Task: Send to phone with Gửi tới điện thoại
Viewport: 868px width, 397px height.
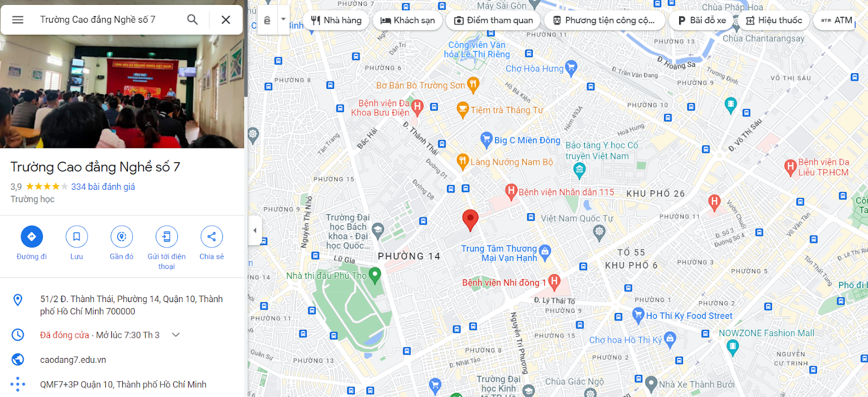Action: pyautogui.click(x=167, y=236)
